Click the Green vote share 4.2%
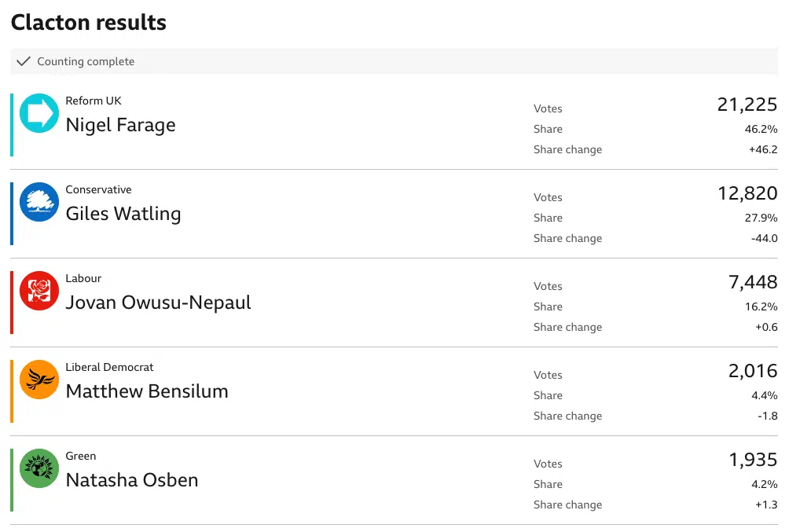Viewport: 789px width, 532px height. [765, 484]
